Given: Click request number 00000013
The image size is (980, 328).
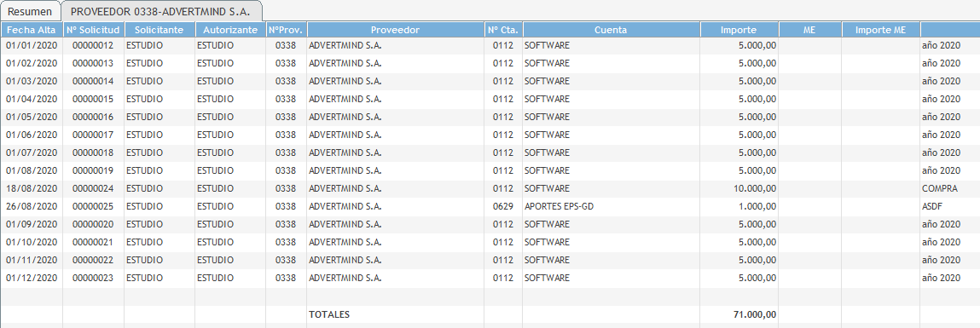Looking at the screenshot, I should click(x=93, y=63).
